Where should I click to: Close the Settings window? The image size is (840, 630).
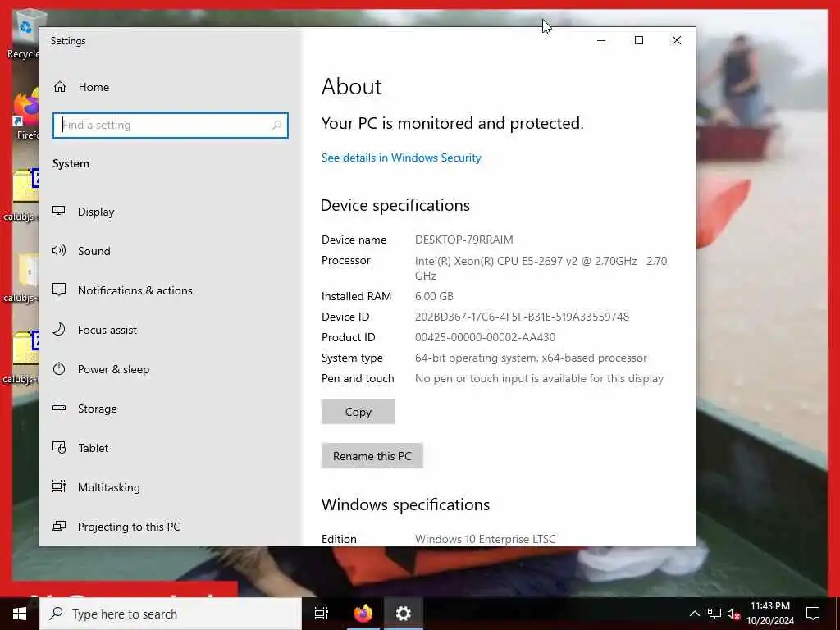677,40
